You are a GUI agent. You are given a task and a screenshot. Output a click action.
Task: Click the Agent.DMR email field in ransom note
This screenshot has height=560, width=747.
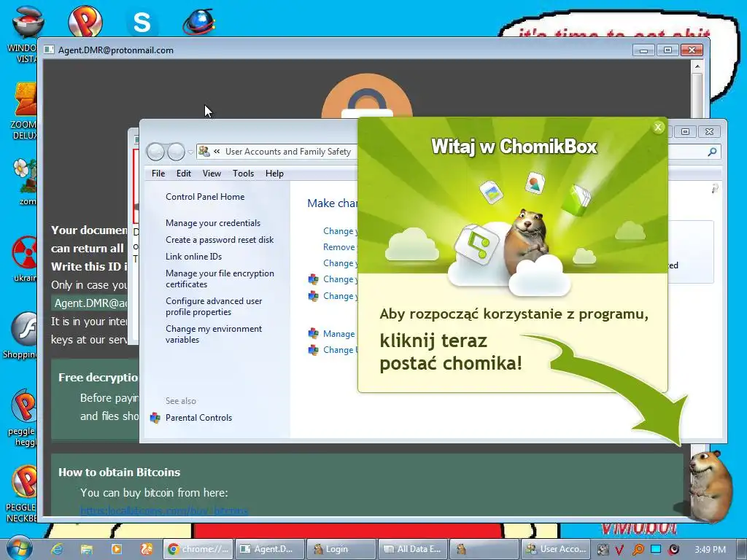click(89, 303)
